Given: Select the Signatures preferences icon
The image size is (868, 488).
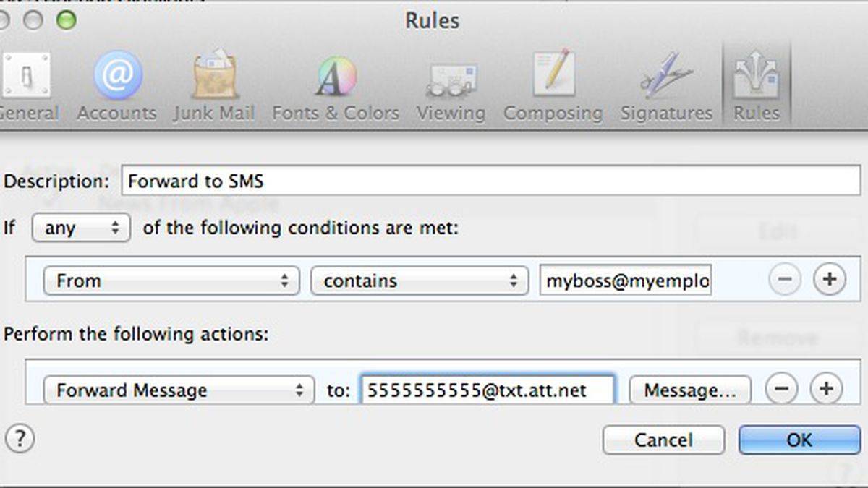Looking at the screenshot, I should pyautogui.click(x=666, y=86).
